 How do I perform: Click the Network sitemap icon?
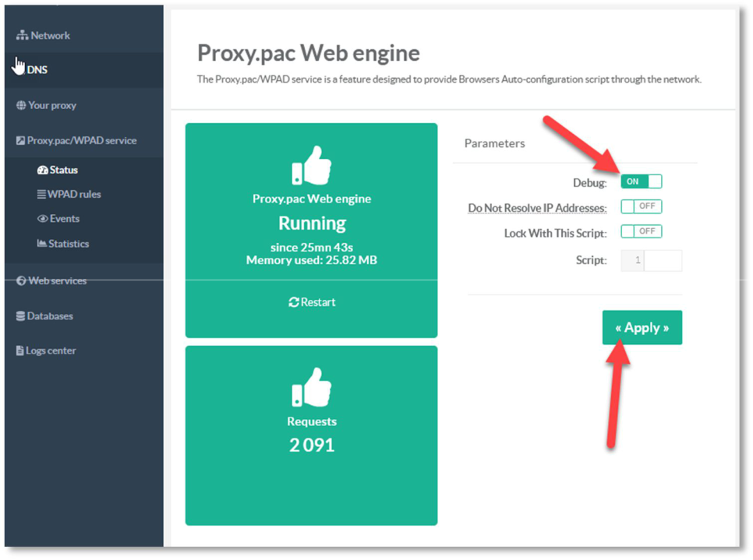(x=23, y=36)
